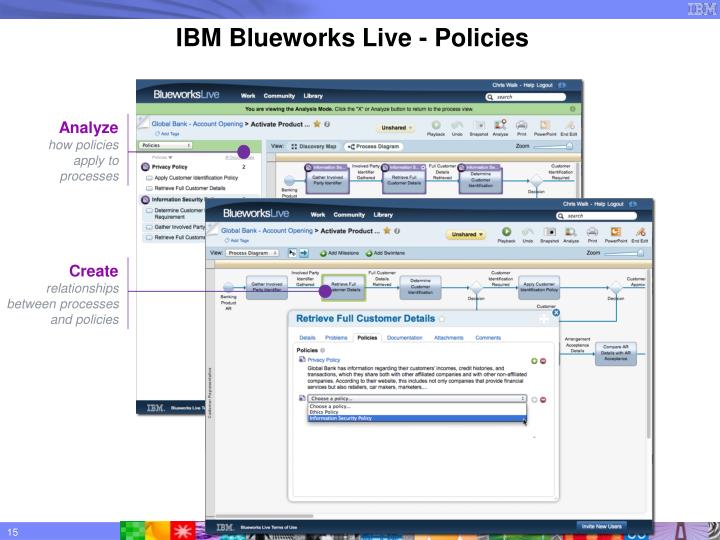The width and height of the screenshot is (720, 540).
Task: Open Unshared dropdown in back window
Action: point(395,128)
